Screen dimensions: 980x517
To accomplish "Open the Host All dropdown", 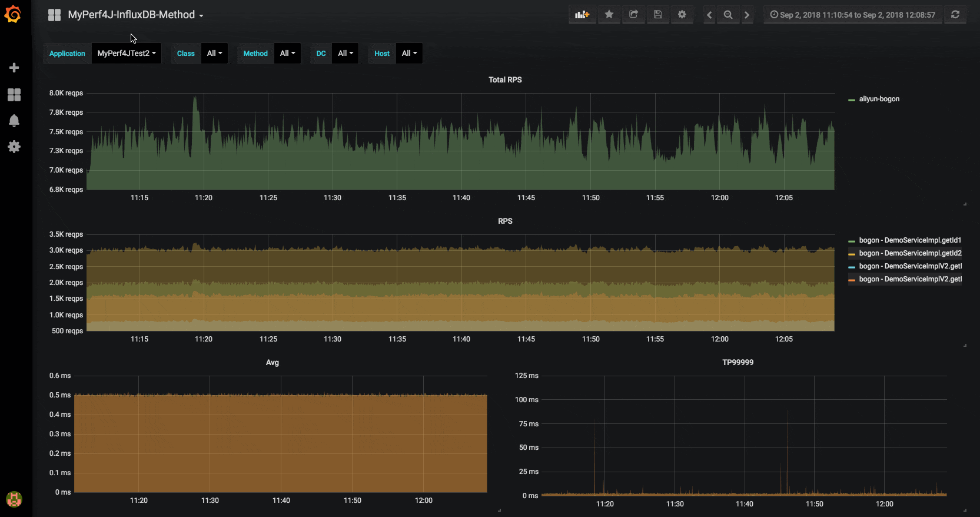I will tap(409, 53).
